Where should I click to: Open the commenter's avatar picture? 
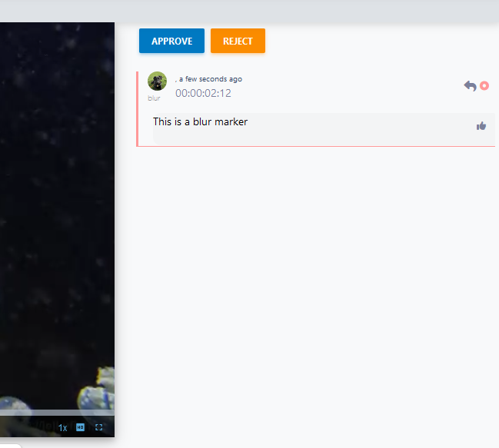pyautogui.click(x=157, y=81)
